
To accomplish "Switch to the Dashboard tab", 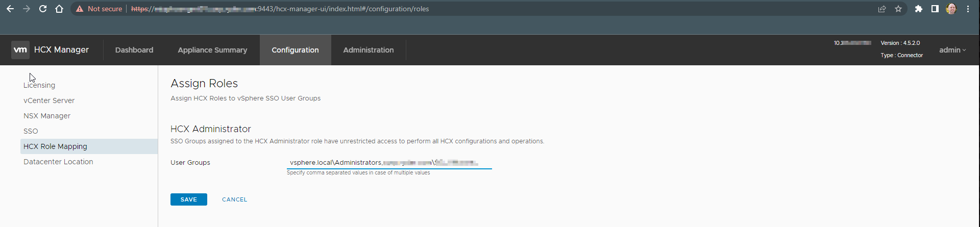I will [134, 50].
